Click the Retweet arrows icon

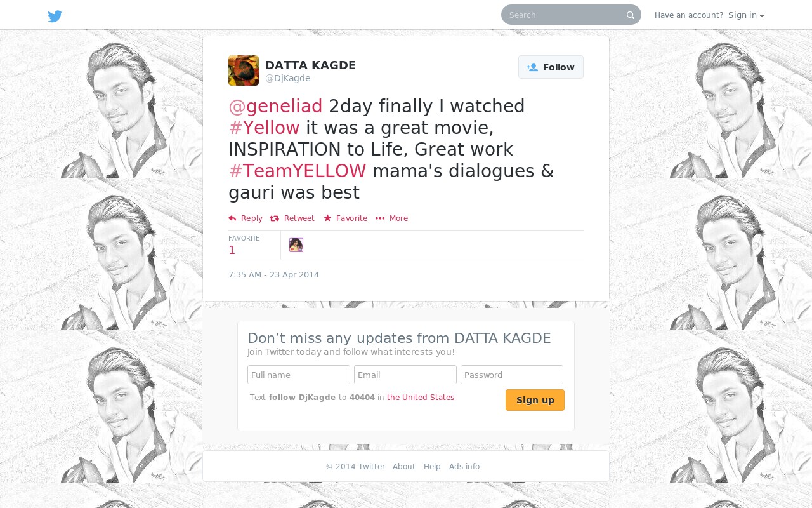tap(274, 218)
